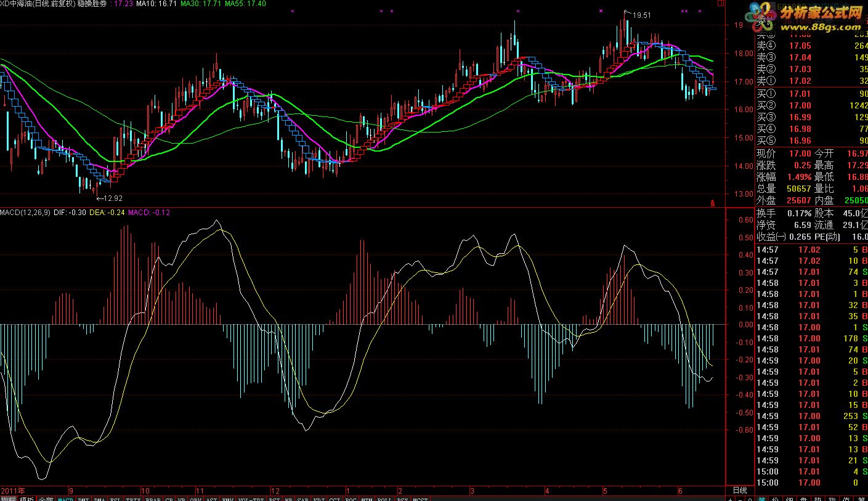Switch to the RSI indicator tab

pos(274,497)
